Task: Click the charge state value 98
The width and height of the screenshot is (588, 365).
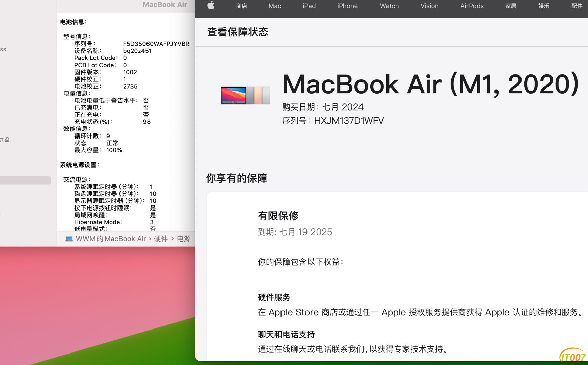Action: (x=147, y=122)
